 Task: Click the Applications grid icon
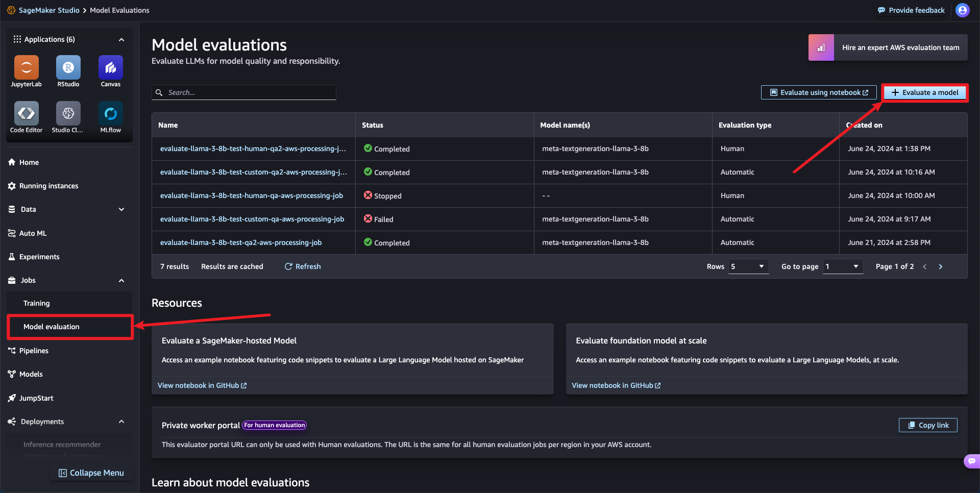pyautogui.click(x=17, y=39)
